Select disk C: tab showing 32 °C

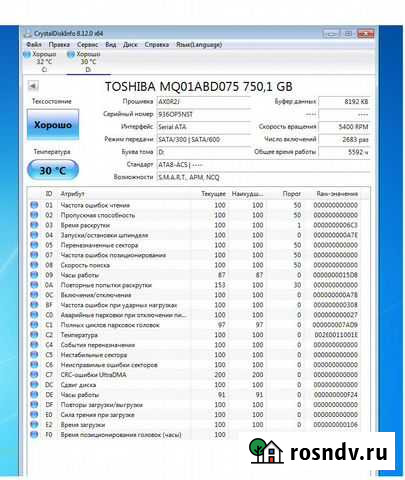click(41, 62)
